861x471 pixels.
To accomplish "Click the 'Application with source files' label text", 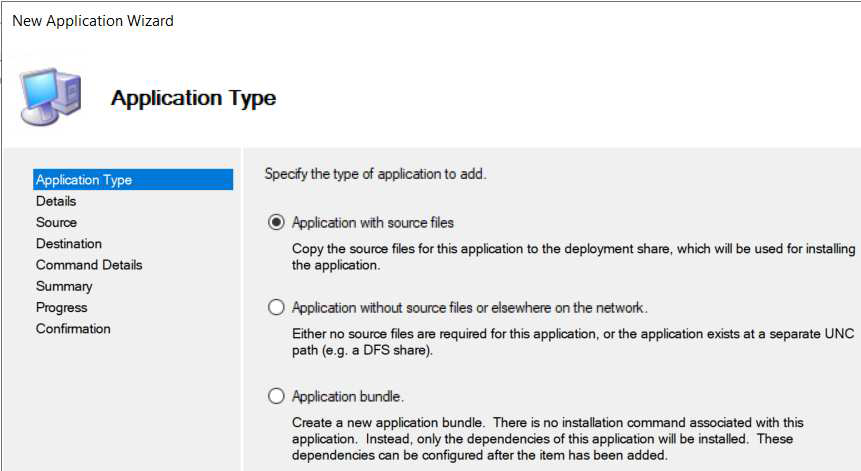I will 373,222.
